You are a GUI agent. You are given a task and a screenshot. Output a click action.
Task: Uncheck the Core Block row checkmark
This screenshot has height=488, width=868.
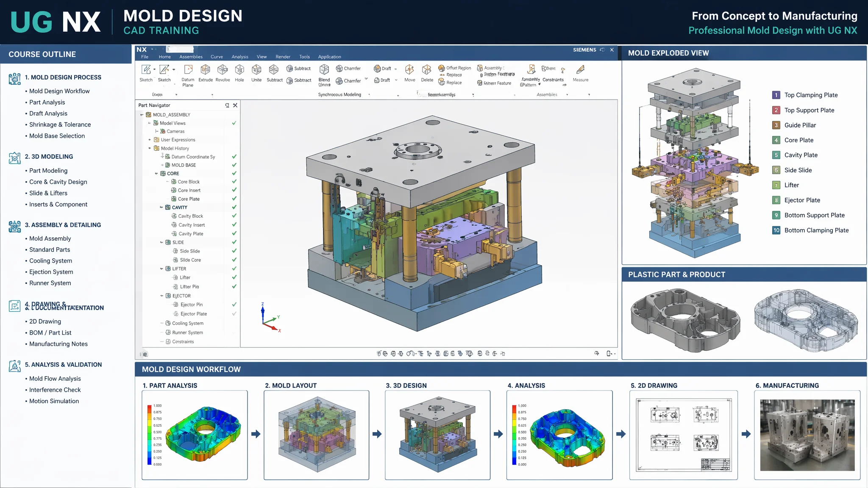(x=234, y=182)
